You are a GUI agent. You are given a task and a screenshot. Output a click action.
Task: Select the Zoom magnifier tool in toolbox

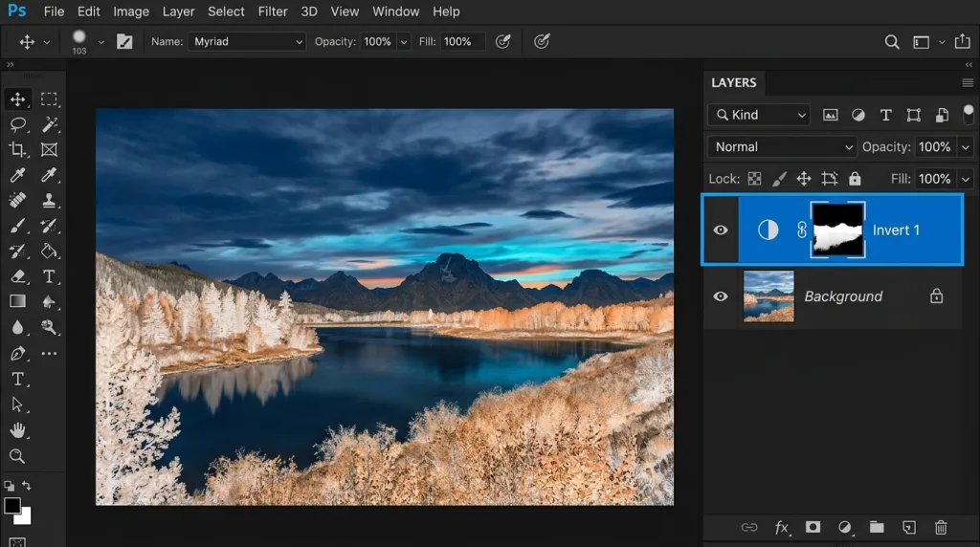17,456
